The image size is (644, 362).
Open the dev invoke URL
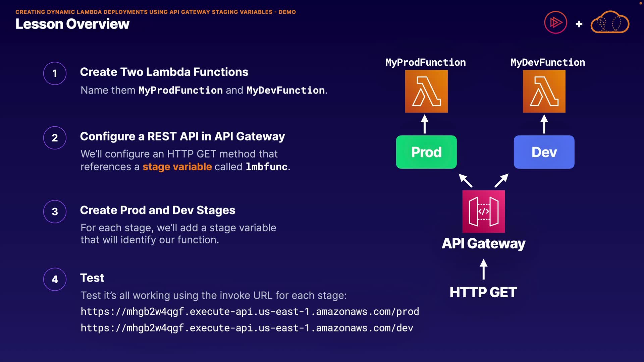point(247,328)
